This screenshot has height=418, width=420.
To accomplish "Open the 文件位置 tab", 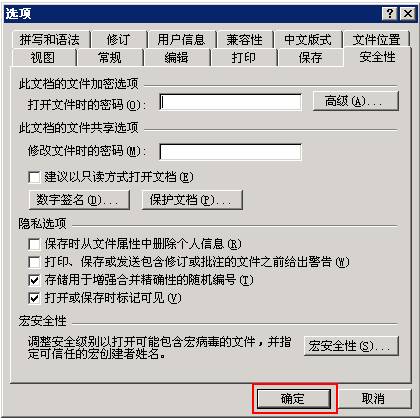I will (376, 40).
